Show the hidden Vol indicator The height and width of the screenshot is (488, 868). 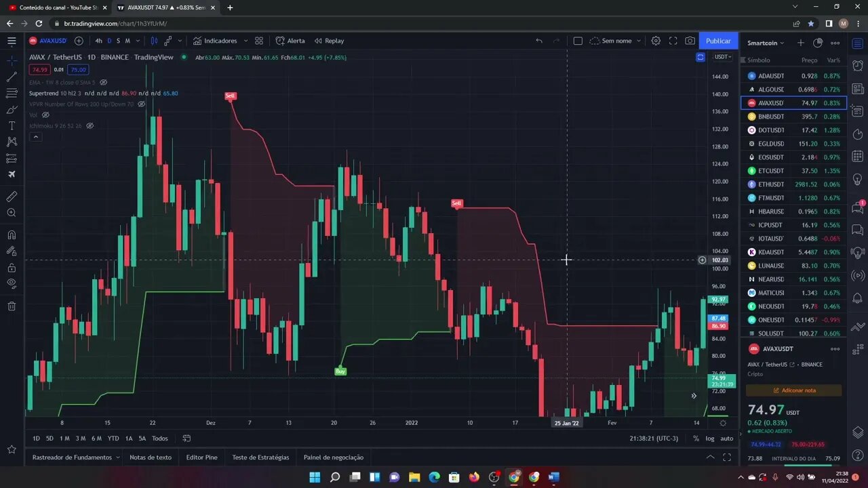pos(45,115)
